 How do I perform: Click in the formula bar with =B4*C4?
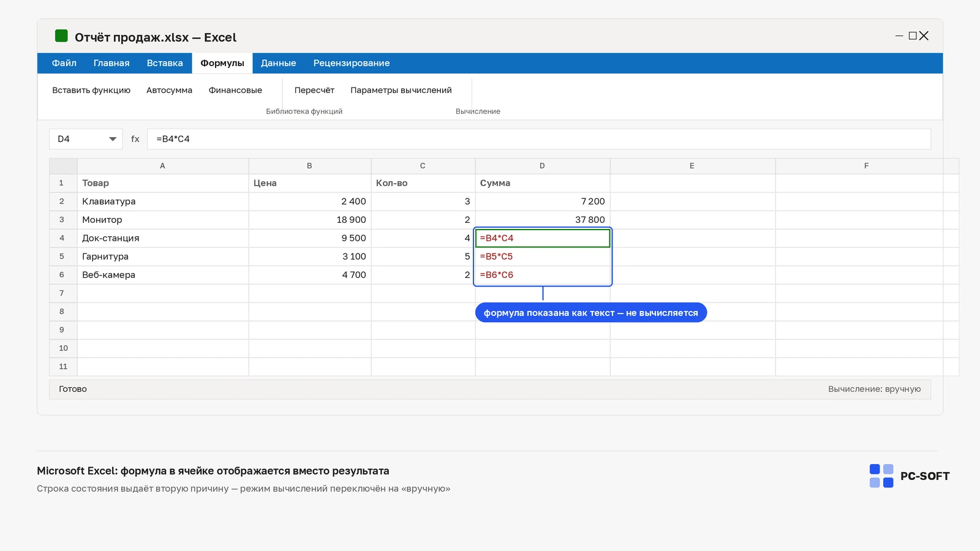tap(539, 139)
